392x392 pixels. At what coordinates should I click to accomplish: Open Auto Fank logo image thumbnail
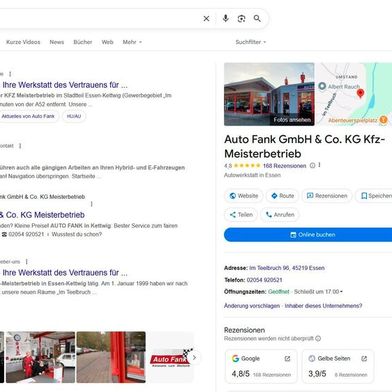pyautogui.click(x=171, y=357)
